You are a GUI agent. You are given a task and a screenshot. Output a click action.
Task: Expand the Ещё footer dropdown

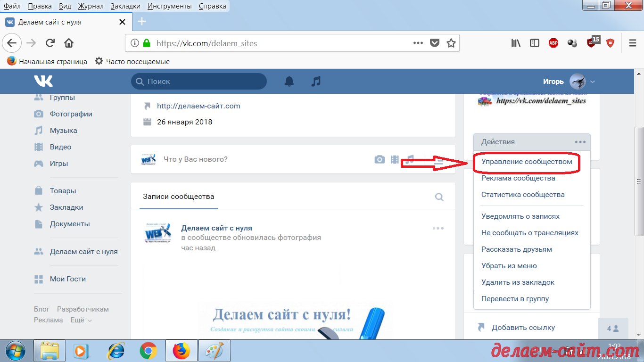point(81,320)
